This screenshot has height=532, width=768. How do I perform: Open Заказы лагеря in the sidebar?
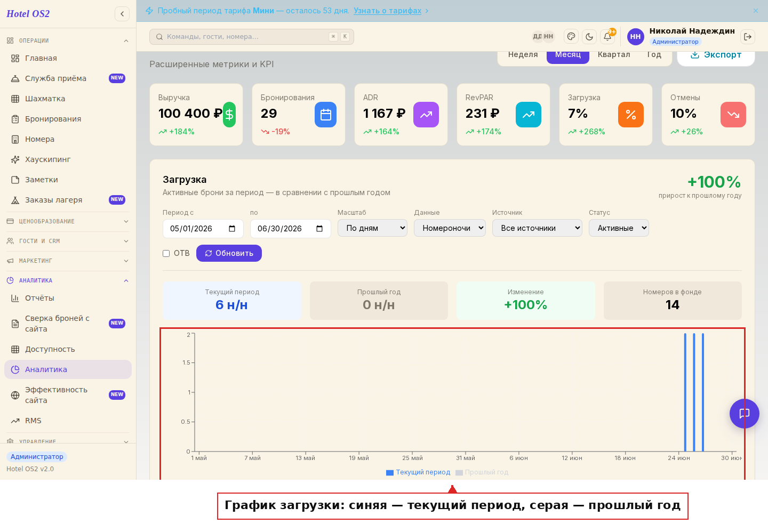(68, 200)
